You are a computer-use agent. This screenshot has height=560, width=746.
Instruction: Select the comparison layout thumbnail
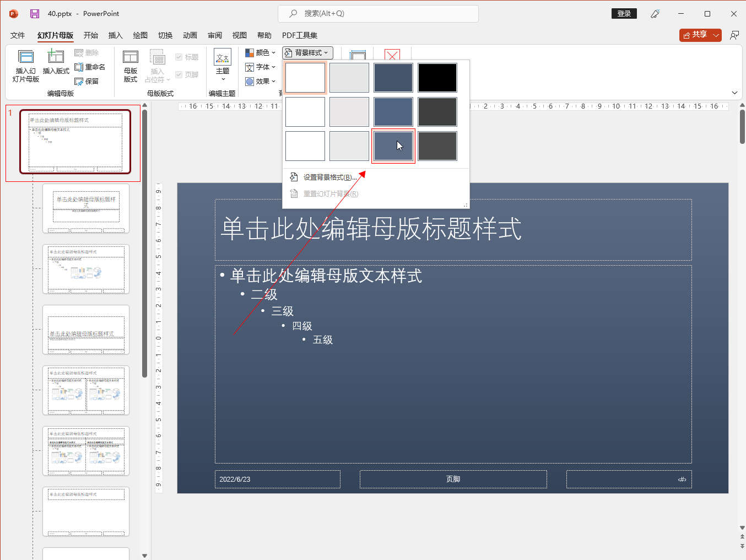pyautogui.click(x=86, y=451)
